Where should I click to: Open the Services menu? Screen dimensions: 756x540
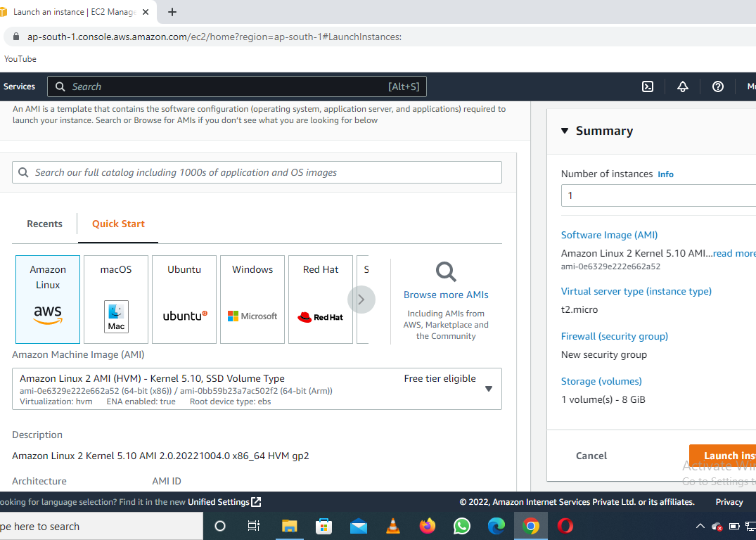(19, 86)
